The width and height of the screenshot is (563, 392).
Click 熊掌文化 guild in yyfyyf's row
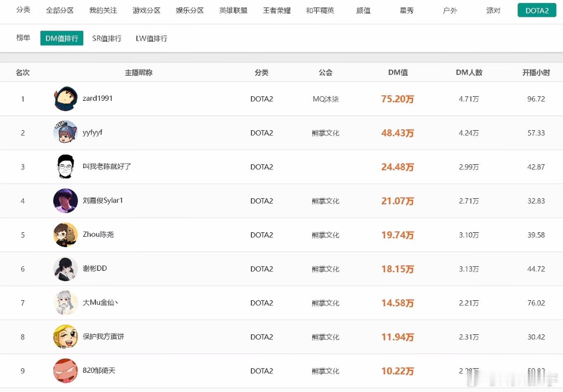pyautogui.click(x=325, y=133)
